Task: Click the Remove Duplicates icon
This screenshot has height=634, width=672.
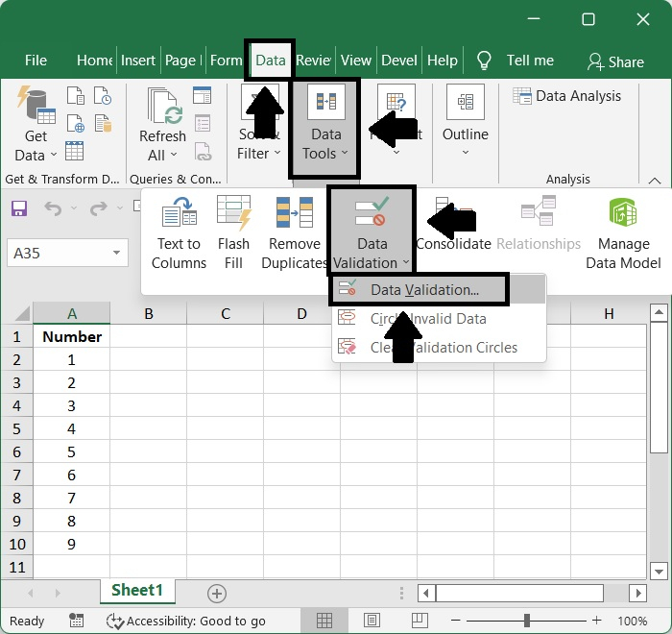Action: pyautogui.click(x=295, y=212)
